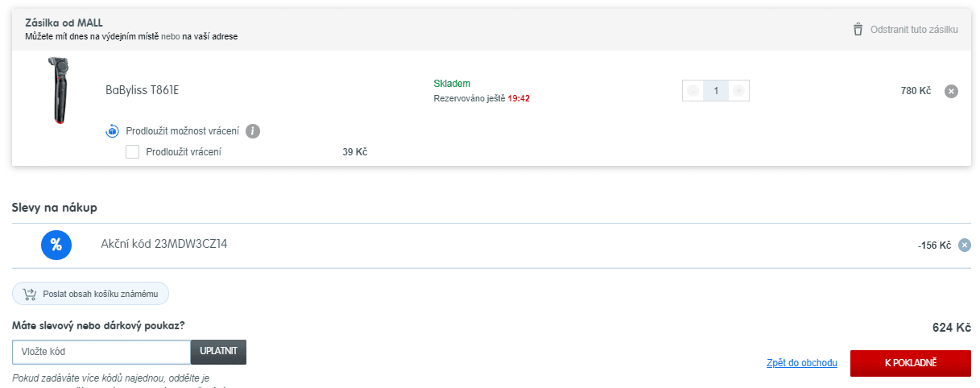
Task: Click the Akční kód 23MDW3CZ14 text
Action: click(164, 244)
